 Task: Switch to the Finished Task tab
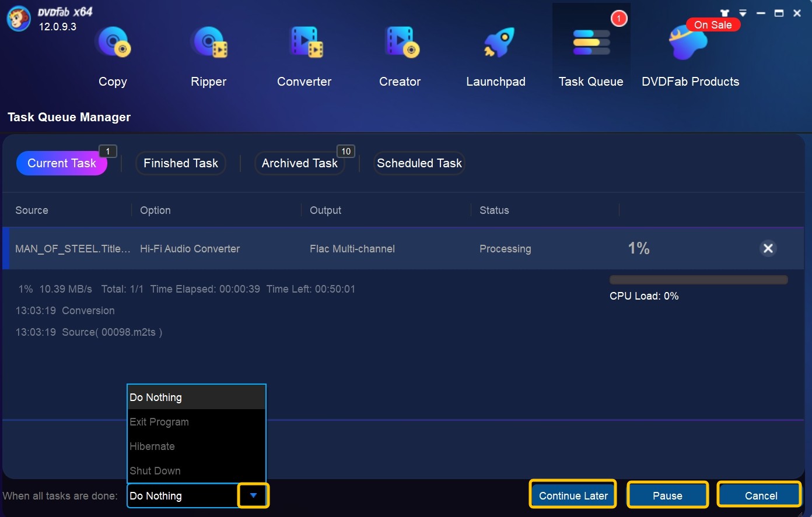click(x=181, y=163)
